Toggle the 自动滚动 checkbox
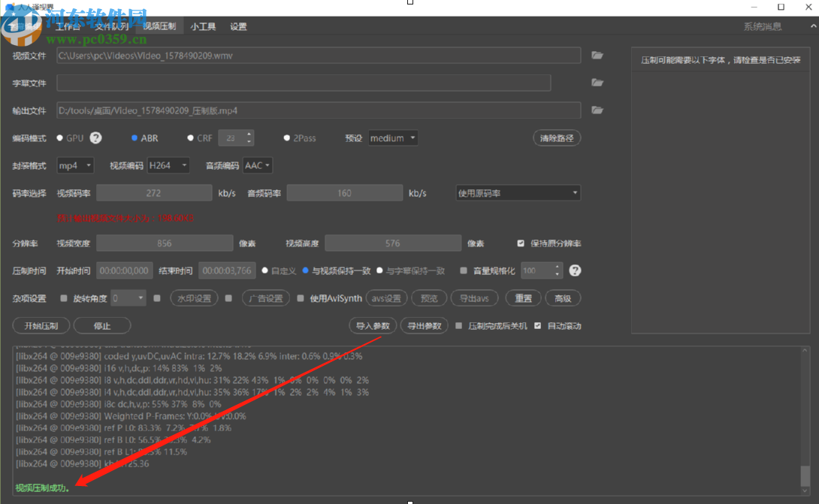Viewport: 819px width, 504px height. coord(538,326)
